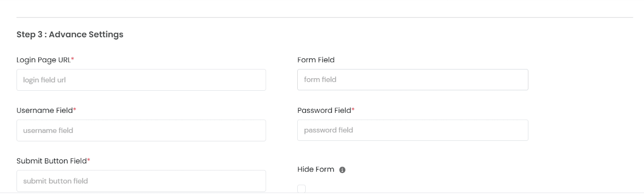Click the red asterisk beside Submit Button Field
This screenshot has height=195, width=644.
(x=89, y=160)
